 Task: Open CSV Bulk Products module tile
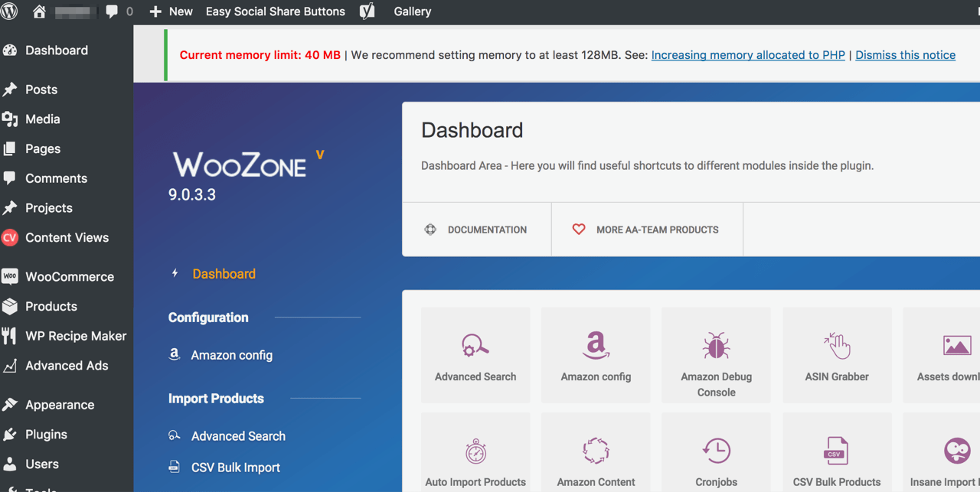837,459
